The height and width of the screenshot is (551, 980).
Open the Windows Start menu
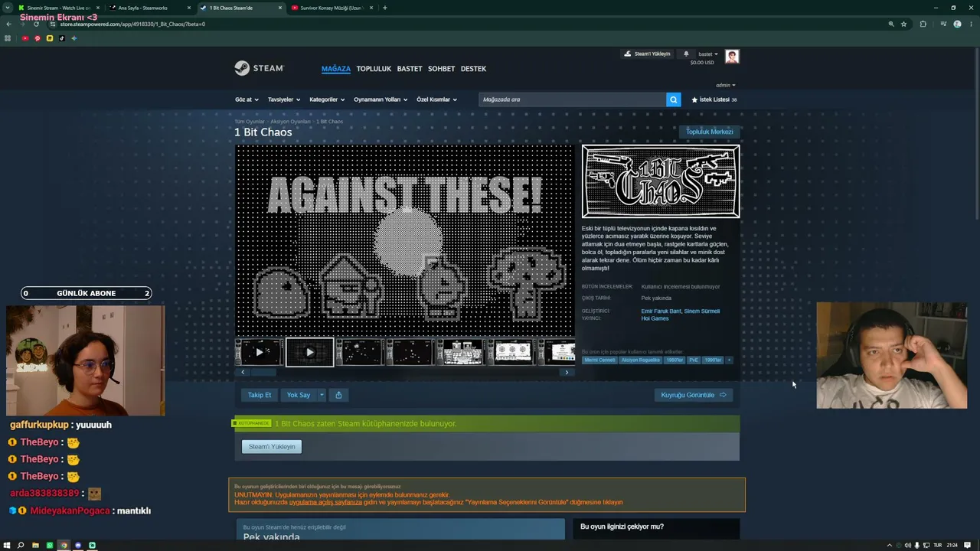7,545
